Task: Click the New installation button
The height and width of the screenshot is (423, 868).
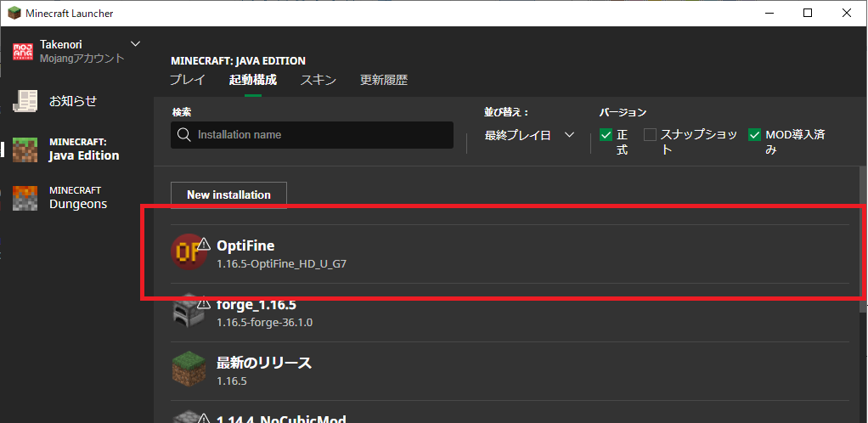Action: (x=228, y=195)
